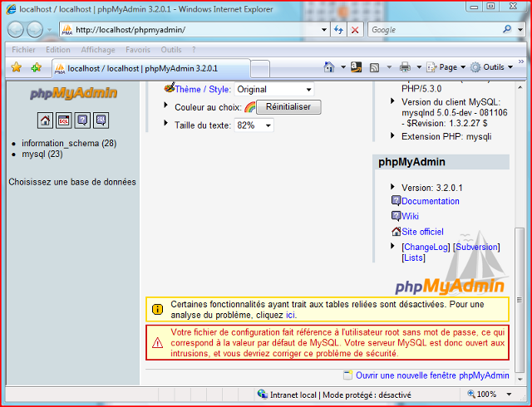532x407 pixels.
Task: Open the Outils menu in menu bar
Action: tap(171, 50)
